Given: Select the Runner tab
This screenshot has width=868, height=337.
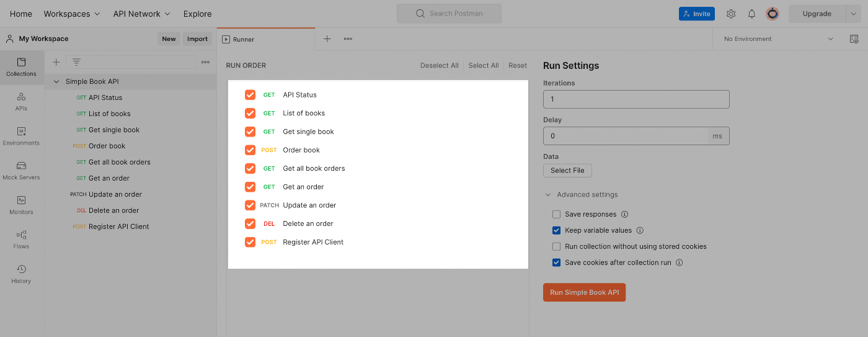Looking at the screenshot, I should 266,39.
